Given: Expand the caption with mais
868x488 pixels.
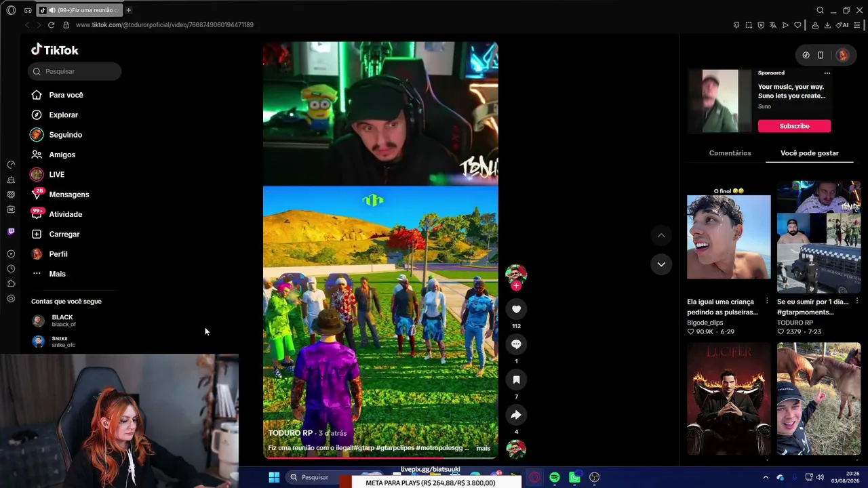Looking at the screenshot, I should point(483,448).
